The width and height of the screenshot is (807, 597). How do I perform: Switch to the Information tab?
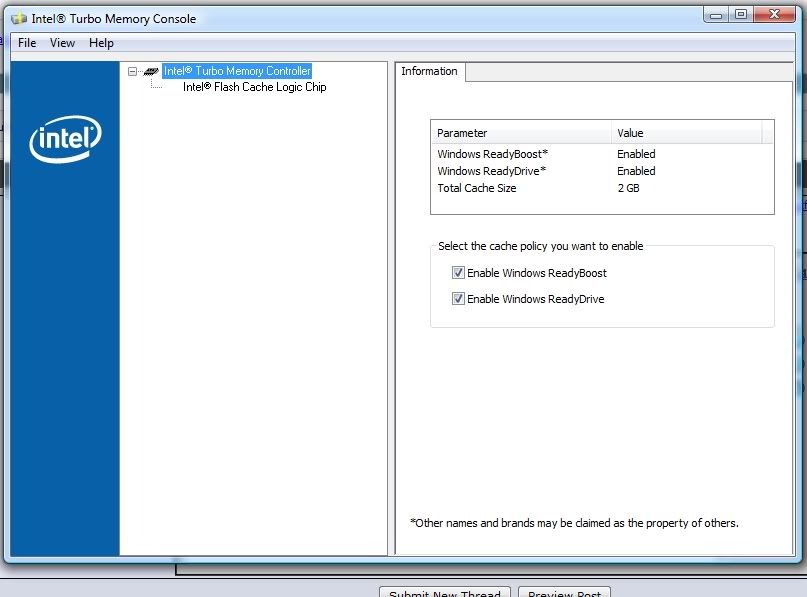click(429, 71)
